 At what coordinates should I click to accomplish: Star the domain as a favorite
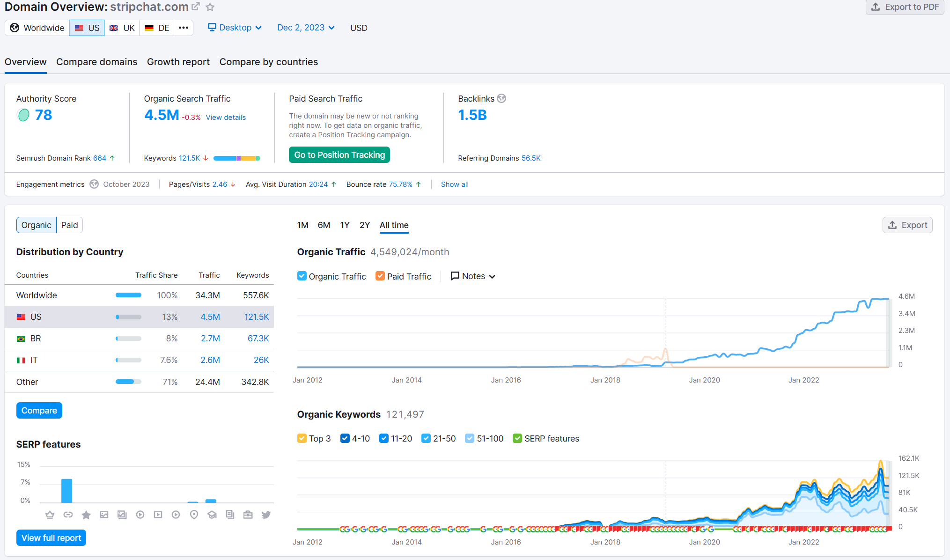click(210, 7)
